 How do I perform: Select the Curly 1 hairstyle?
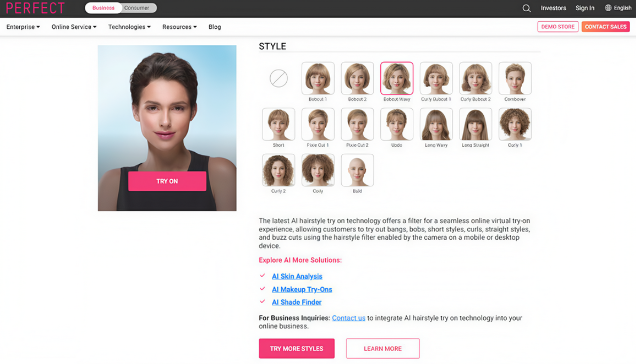[515, 124]
